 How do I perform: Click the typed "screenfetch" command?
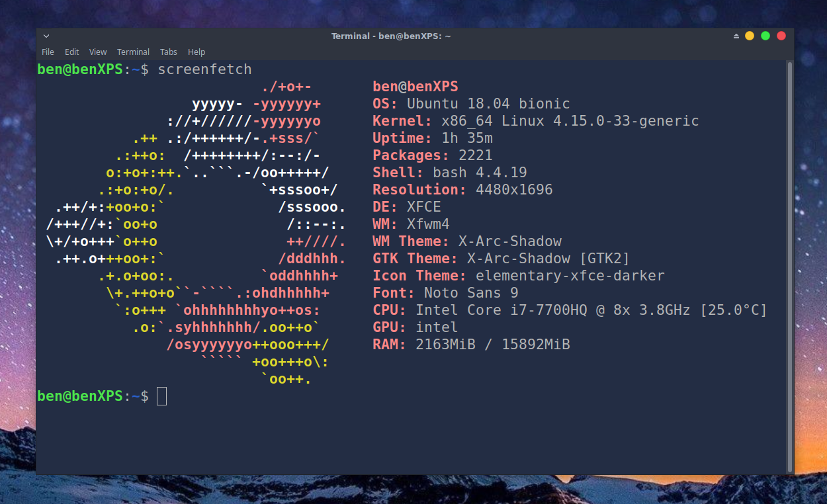click(204, 69)
